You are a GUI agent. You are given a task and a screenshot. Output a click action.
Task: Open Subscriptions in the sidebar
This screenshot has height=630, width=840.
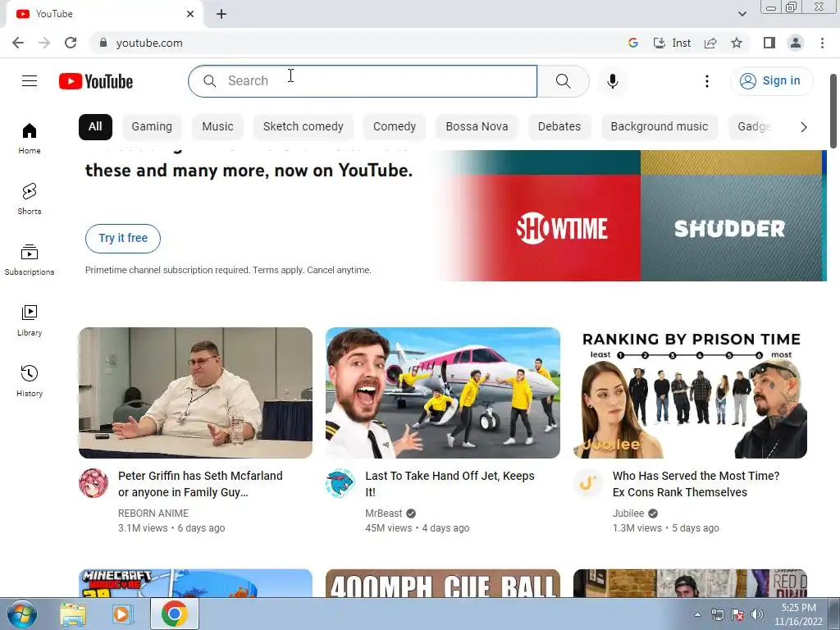point(30,260)
